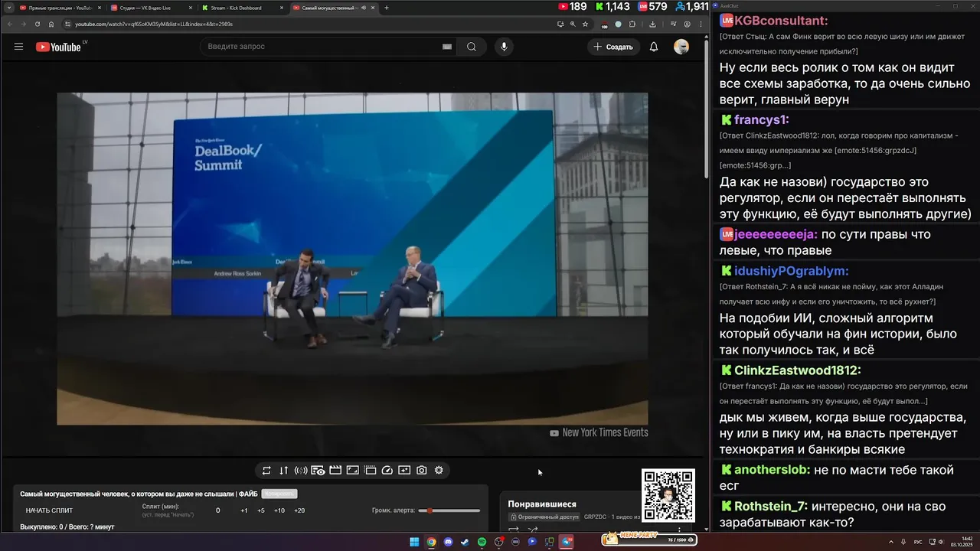Click the sparkles video filters icon
This screenshot has height=551, width=980.
pos(404,471)
